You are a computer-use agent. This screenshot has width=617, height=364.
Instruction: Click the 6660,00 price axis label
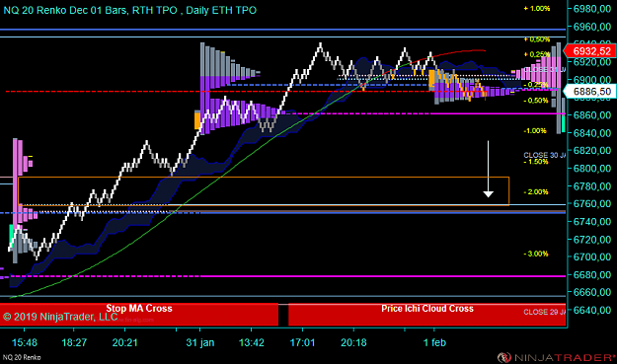tap(592, 292)
